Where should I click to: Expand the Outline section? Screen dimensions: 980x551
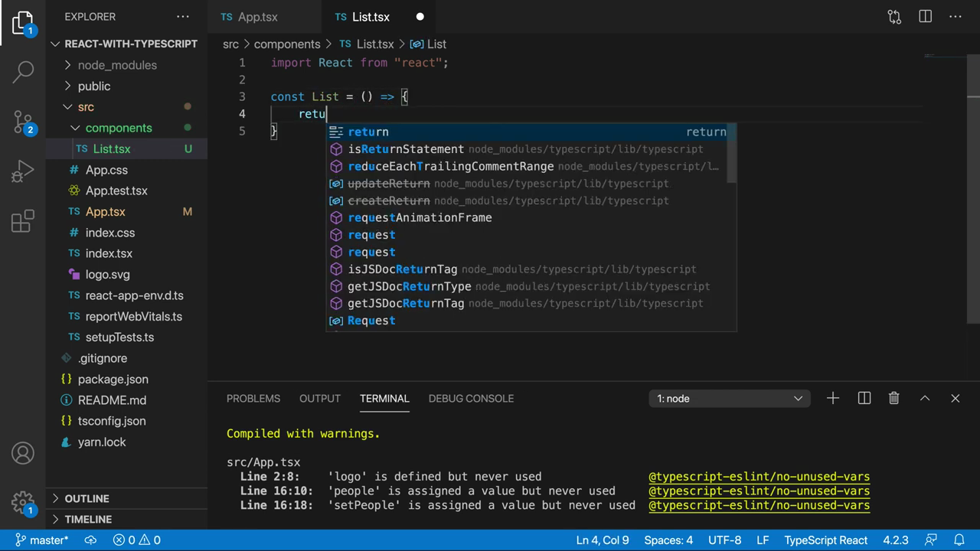(126, 498)
